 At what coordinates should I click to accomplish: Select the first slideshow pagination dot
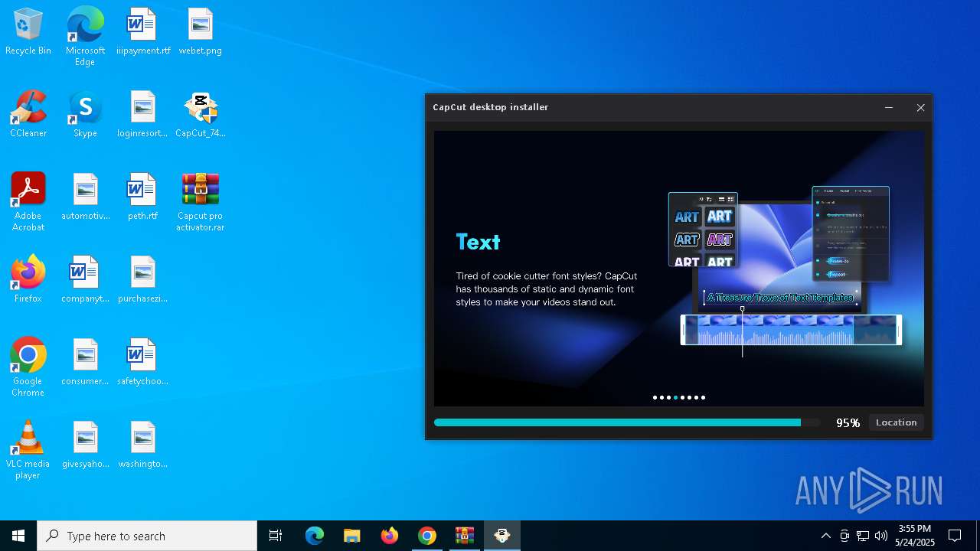[655, 397]
